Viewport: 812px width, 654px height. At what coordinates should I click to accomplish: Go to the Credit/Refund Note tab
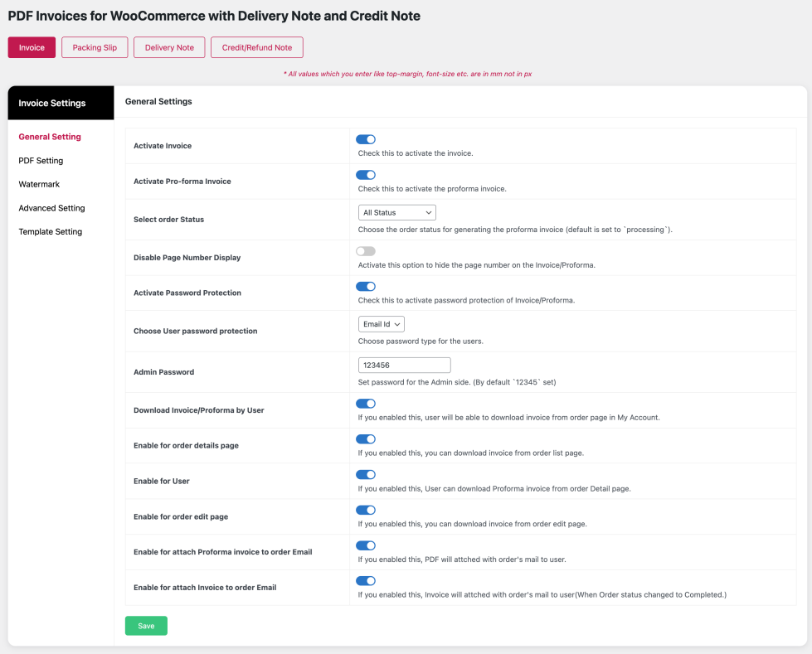[256, 48]
